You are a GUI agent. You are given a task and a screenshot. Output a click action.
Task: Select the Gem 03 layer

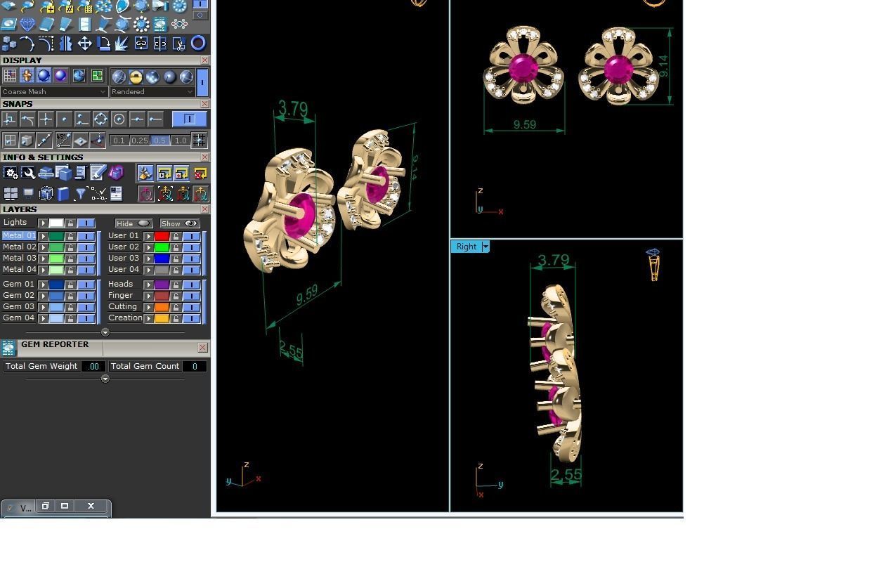pos(19,307)
